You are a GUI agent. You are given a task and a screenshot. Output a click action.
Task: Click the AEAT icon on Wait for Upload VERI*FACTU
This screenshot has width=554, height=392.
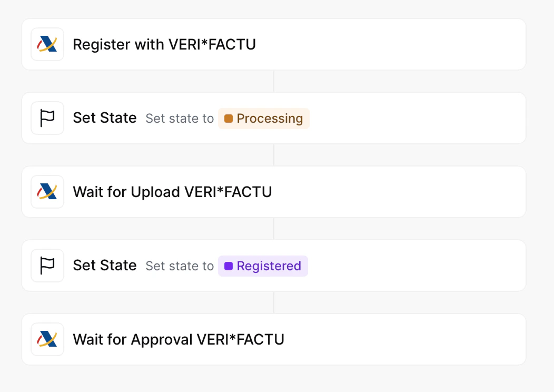point(47,192)
